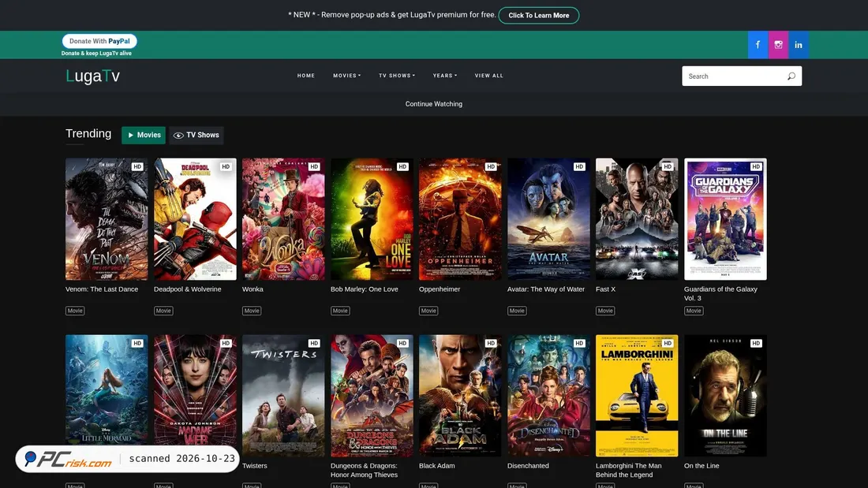Expand the Movies menu dropdown
This screenshot has height=488, width=868.
click(x=346, y=76)
